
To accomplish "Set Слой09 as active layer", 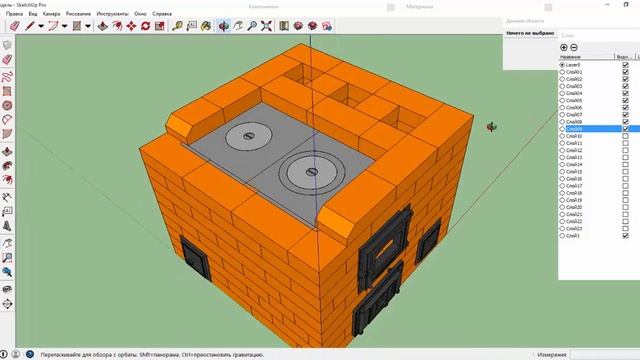I will (x=562, y=129).
